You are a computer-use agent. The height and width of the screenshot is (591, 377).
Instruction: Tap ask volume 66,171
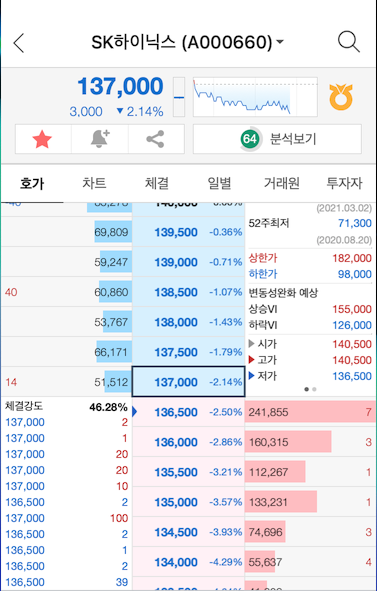(x=112, y=352)
